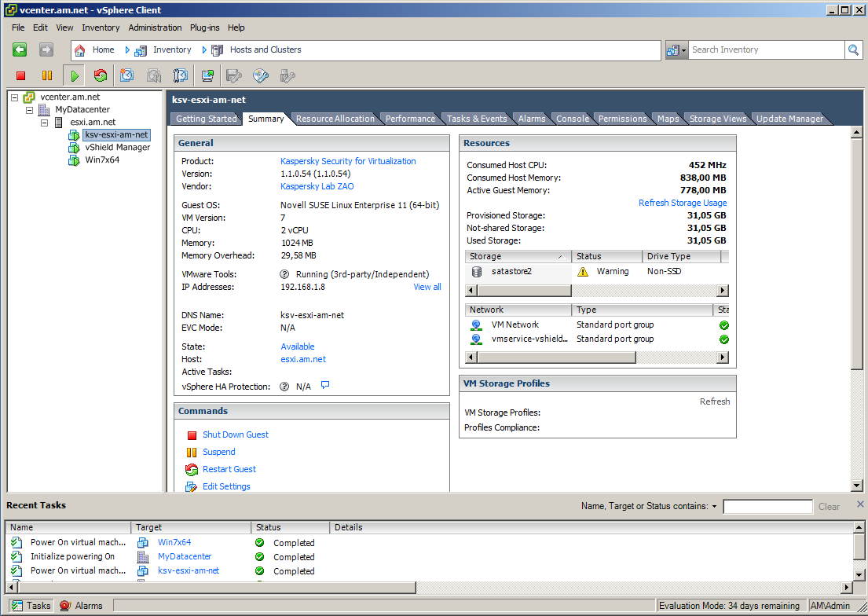This screenshot has width=868, height=616.
Task: Click the Reset toolbar icon
Action: (101, 75)
